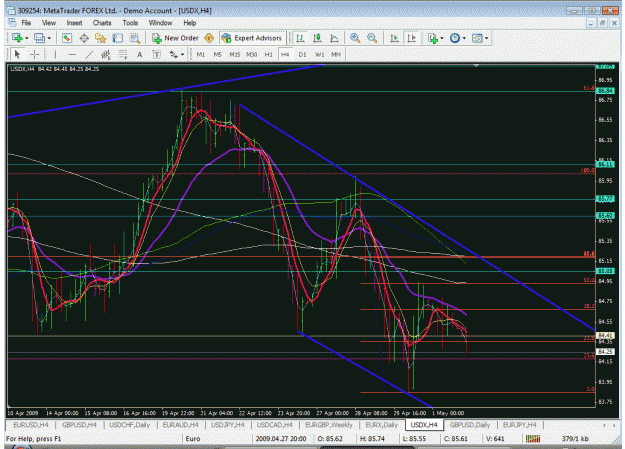
Task: Launch the Strategy Tester icon
Action: point(135,38)
